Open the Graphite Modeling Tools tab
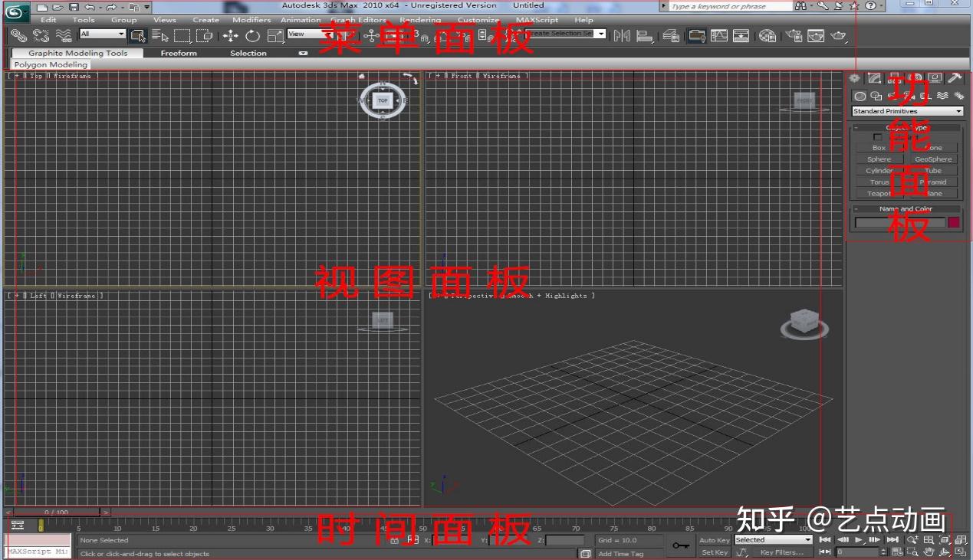This screenshot has width=973, height=560. click(78, 53)
